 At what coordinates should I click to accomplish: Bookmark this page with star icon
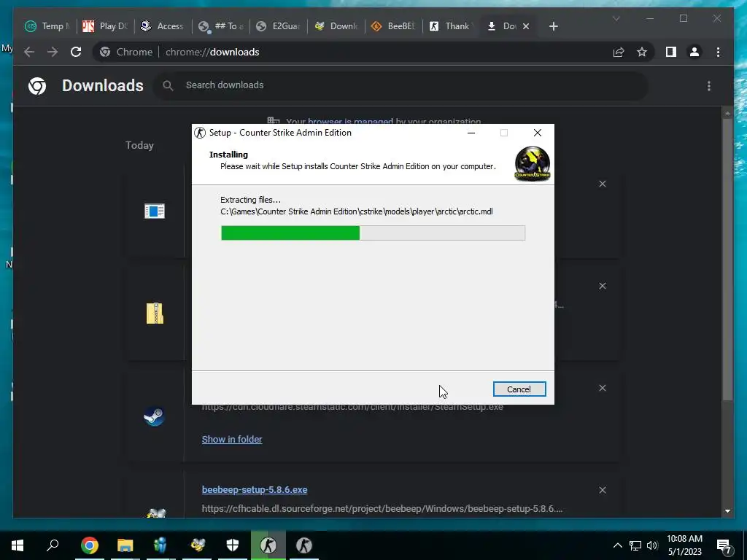coord(642,52)
